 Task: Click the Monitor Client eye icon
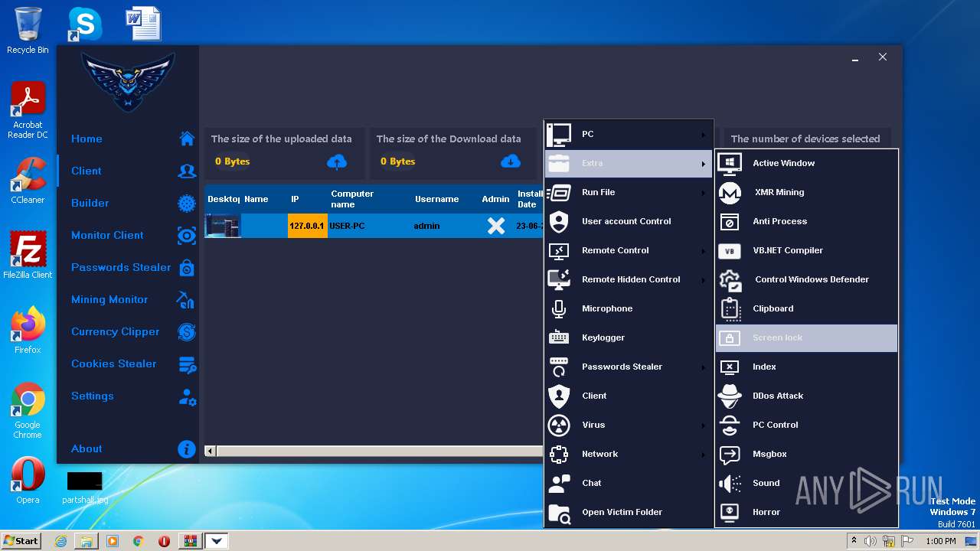pos(187,235)
